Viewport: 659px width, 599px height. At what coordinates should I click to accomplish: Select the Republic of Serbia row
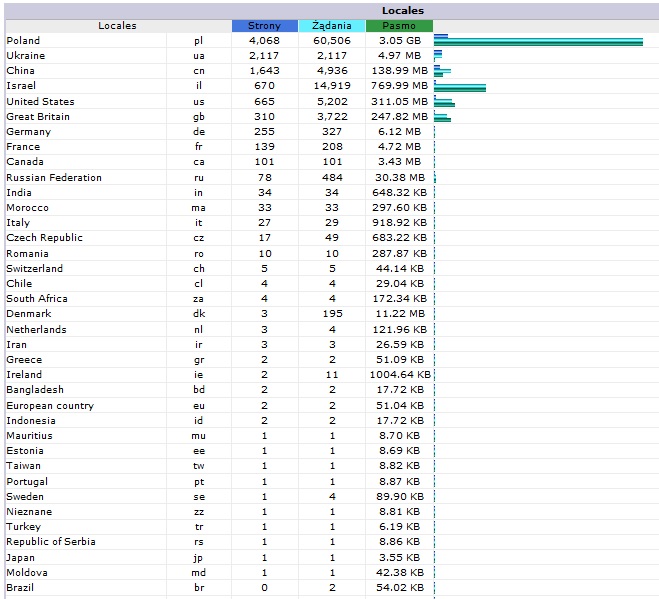pyautogui.click(x=51, y=542)
